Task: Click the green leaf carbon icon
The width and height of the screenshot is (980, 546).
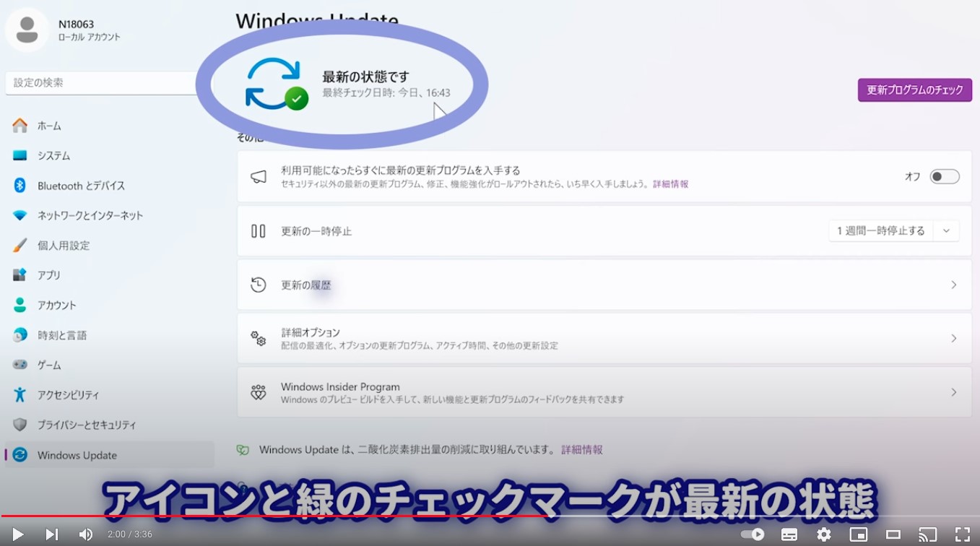Action: [x=243, y=450]
